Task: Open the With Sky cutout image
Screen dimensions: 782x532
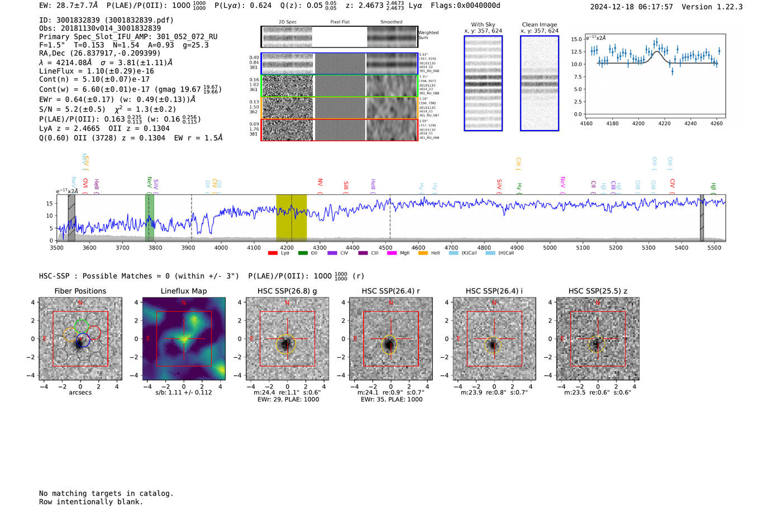Action: click(x=483, y=83)
